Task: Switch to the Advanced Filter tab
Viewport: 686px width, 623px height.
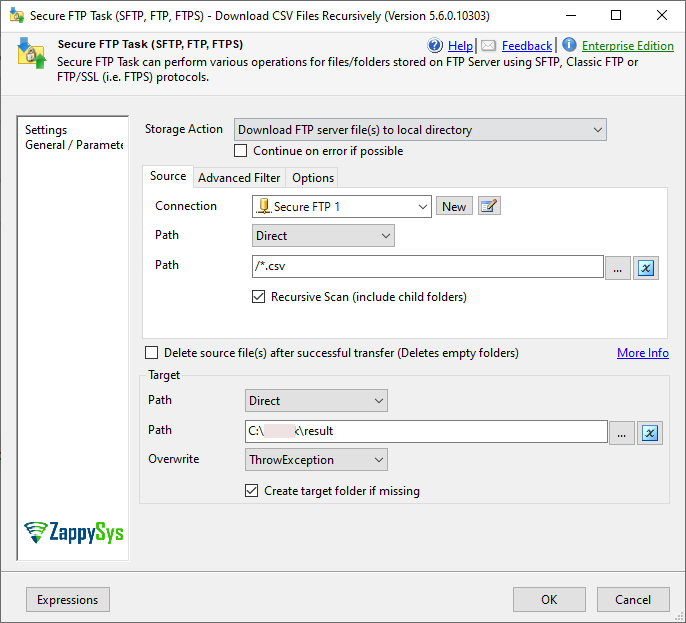Action: click(239, 178)
